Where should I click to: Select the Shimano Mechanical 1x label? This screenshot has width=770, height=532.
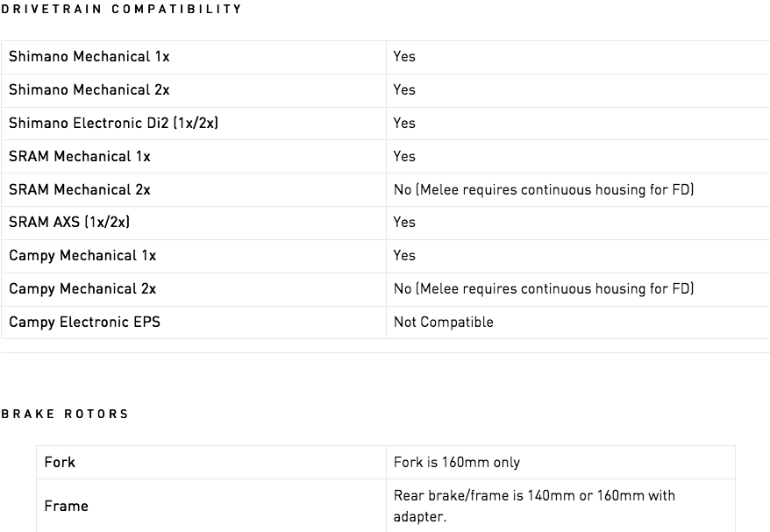click(89, 57)
